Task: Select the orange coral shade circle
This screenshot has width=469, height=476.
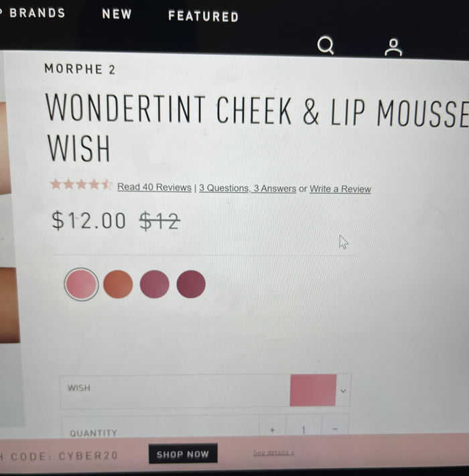Action: pos(118,284)
